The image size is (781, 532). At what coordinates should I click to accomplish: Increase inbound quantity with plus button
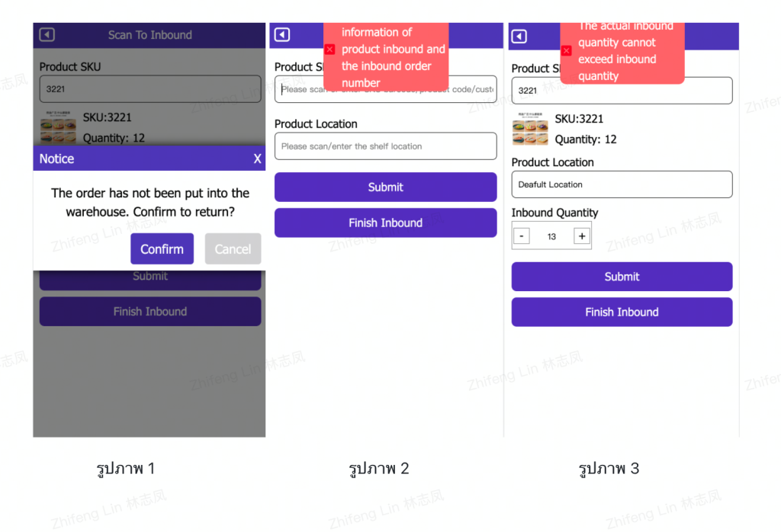tap(582, 236)
